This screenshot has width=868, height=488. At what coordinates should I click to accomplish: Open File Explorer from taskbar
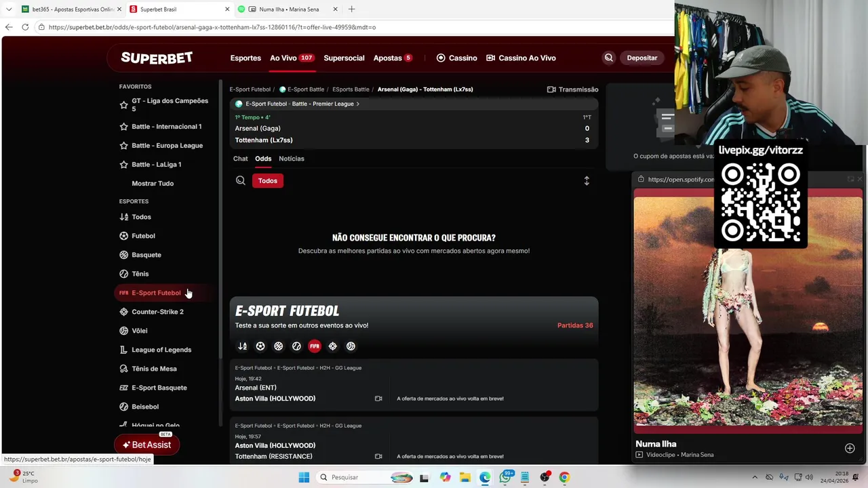coord(465,478)
